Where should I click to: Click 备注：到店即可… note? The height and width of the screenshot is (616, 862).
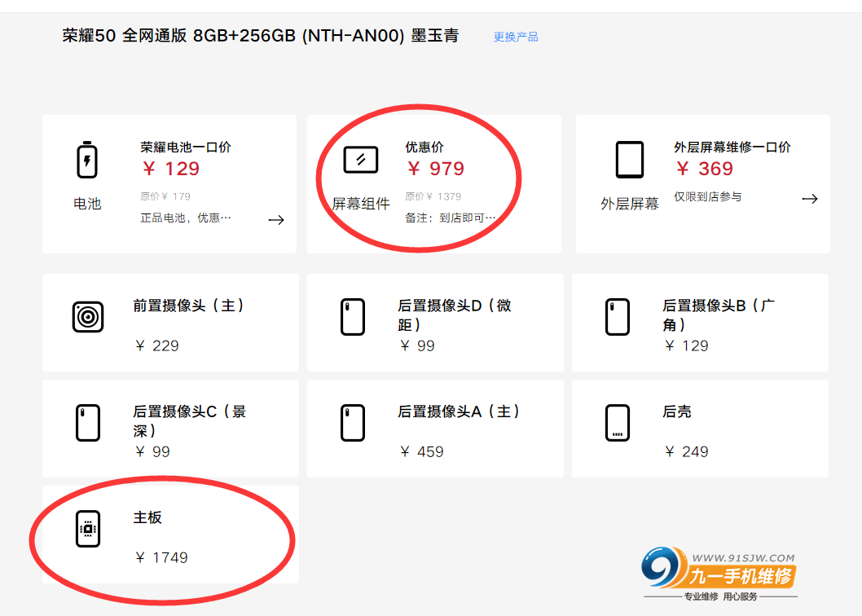tap(451, 218)
